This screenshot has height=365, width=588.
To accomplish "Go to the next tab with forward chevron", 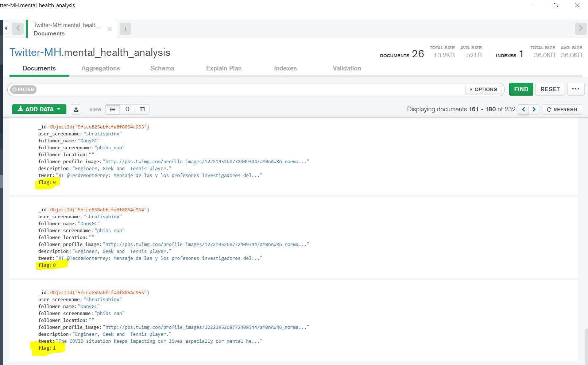I will (580, 28).
